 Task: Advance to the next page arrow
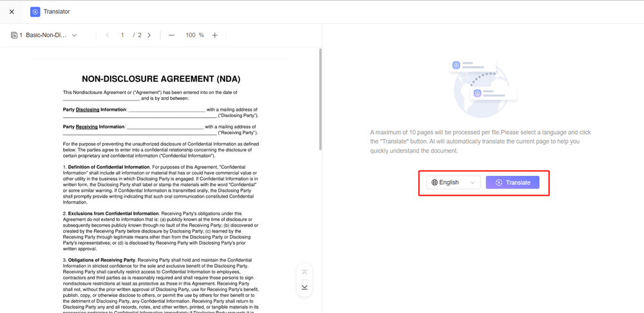(149, 35)
